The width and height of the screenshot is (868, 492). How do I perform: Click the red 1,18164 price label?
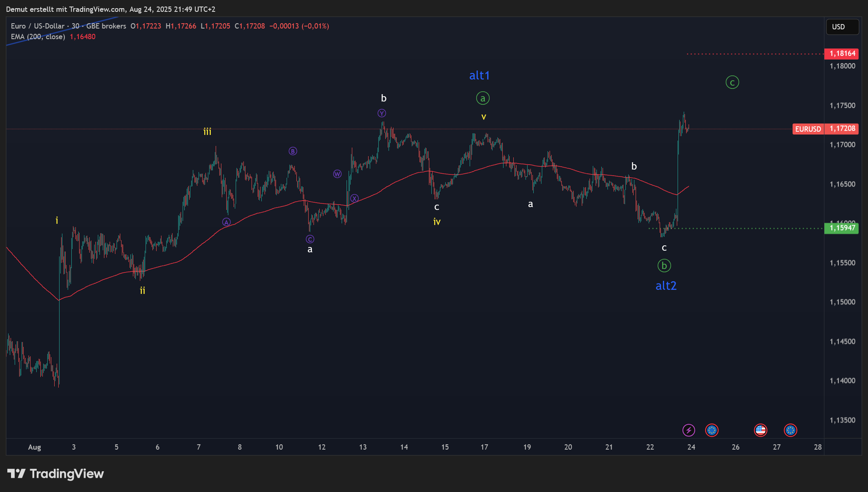(x=842, y=53)
